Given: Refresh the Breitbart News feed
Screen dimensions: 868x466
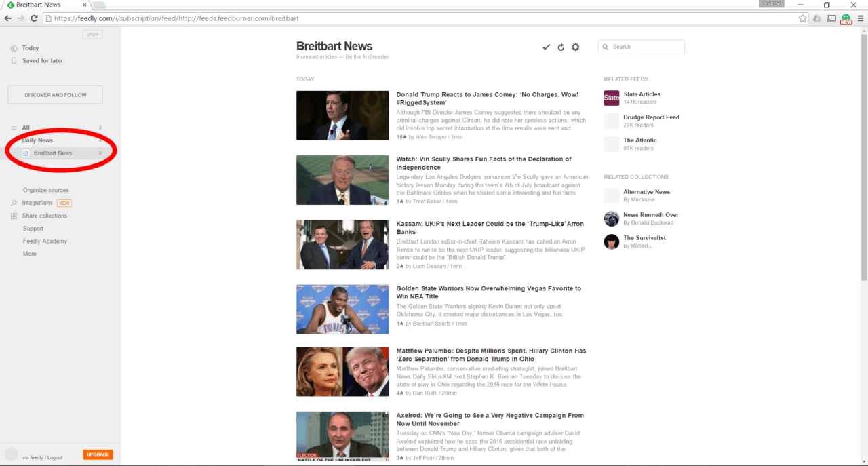Looking at the screenshot, I should [x=561, y=47].
